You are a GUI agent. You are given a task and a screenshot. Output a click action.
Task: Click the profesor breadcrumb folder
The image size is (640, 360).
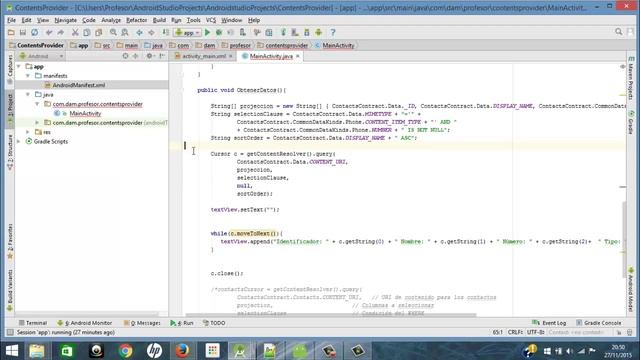[236, 45]
